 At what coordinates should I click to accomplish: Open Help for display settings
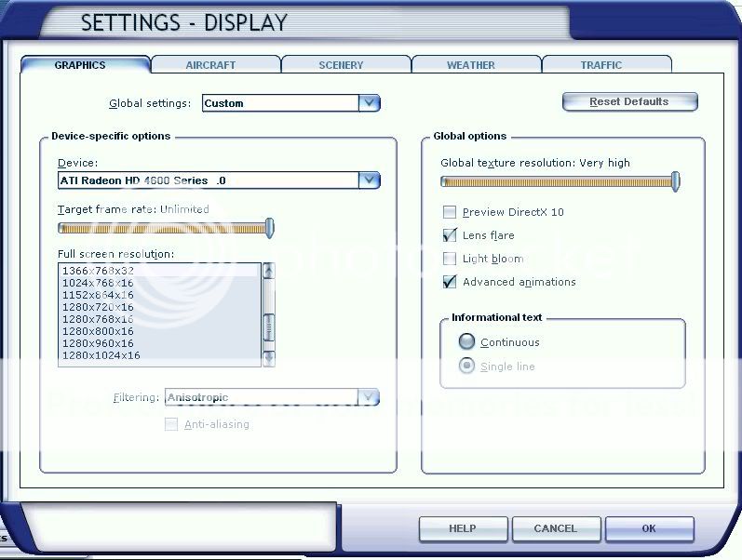coord(463,528)
